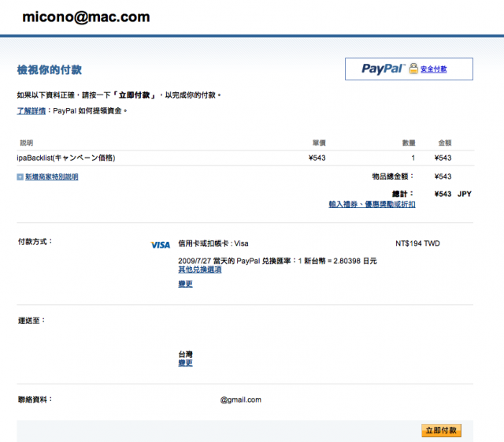This screenshot has height=442, width=504.
Task: Click the 說明 column header
Action: click(26, 143)
